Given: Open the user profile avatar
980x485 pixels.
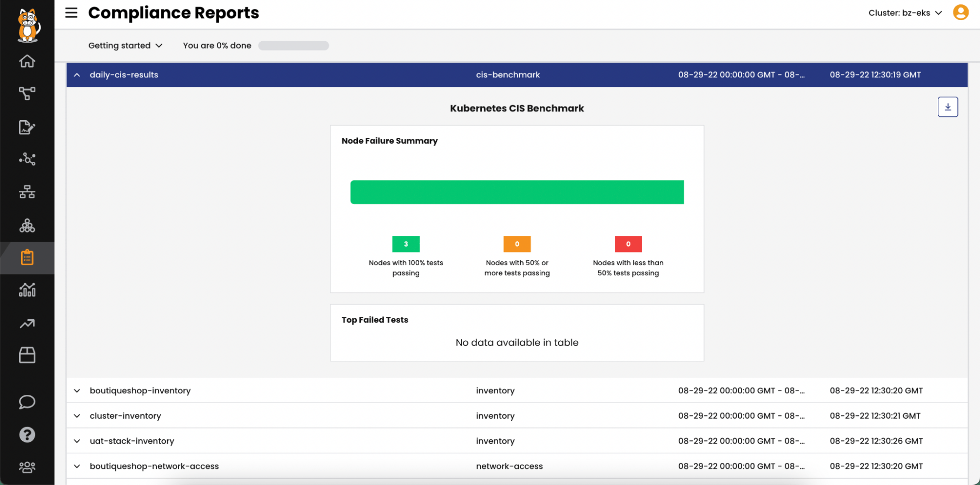Looking at the screenshot, I should pos(960,12).
